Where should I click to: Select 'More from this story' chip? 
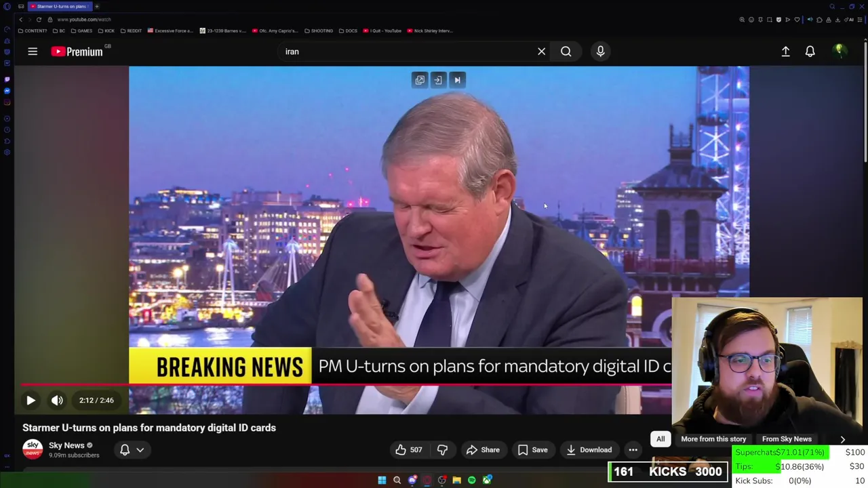(713, 439)
